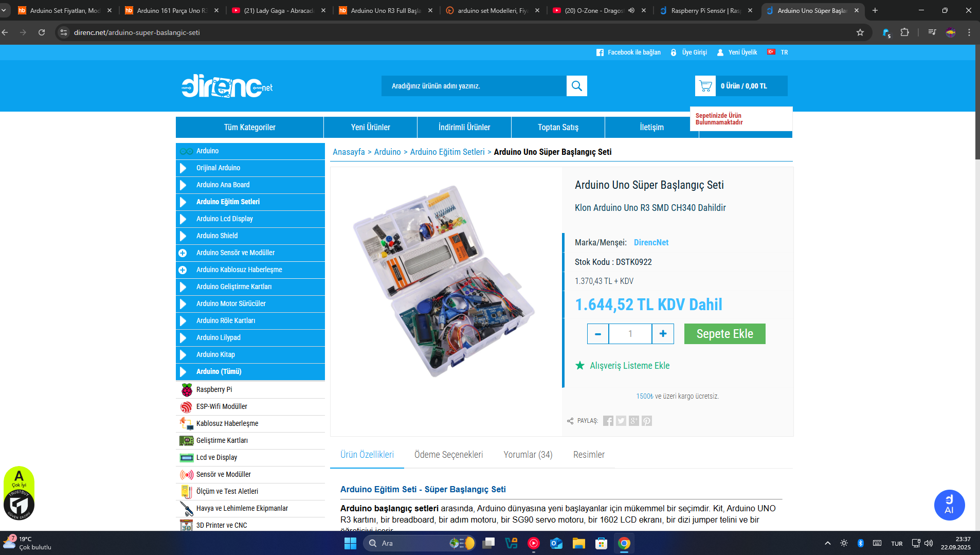Open Tüm Kategoriler menu
The width and height of the screenshot is (980, 555).
249,127
